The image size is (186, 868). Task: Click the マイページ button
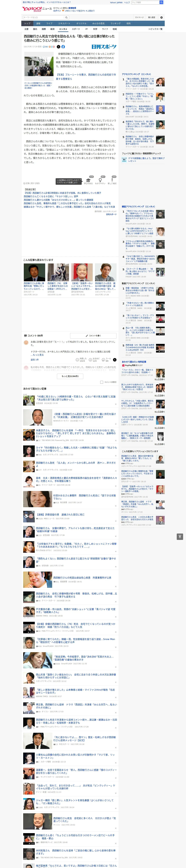[x=139, y=18]
